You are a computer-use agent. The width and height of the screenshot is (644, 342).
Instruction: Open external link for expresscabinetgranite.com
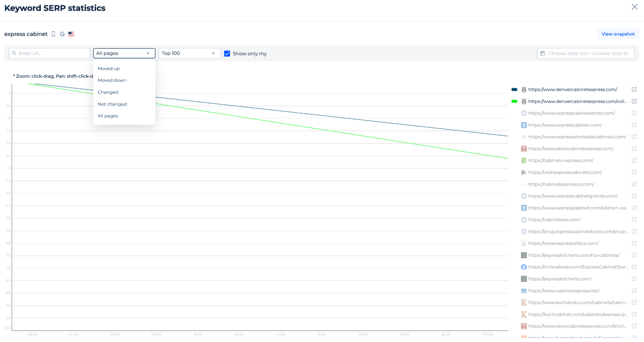(634, 196)
